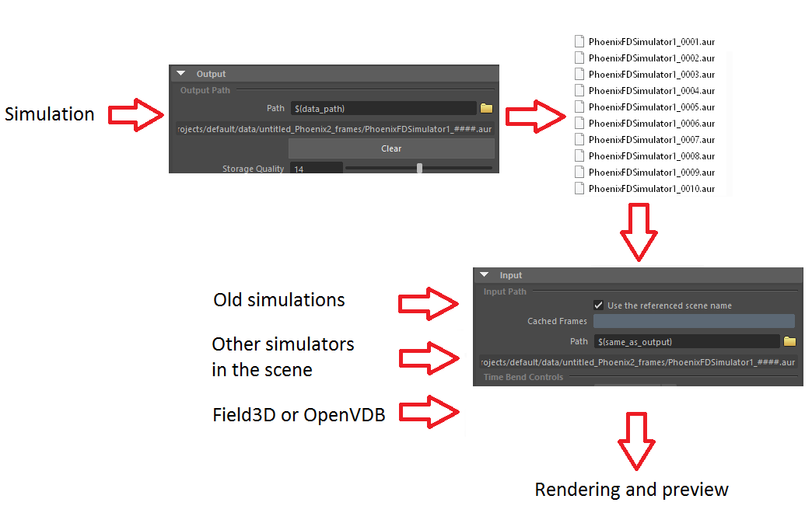Image resolution: width=812 pixels, height=506 pixels.
Task: Select file name PhoenixFDSimulator1_0008.aur
Action: [652, 155]
